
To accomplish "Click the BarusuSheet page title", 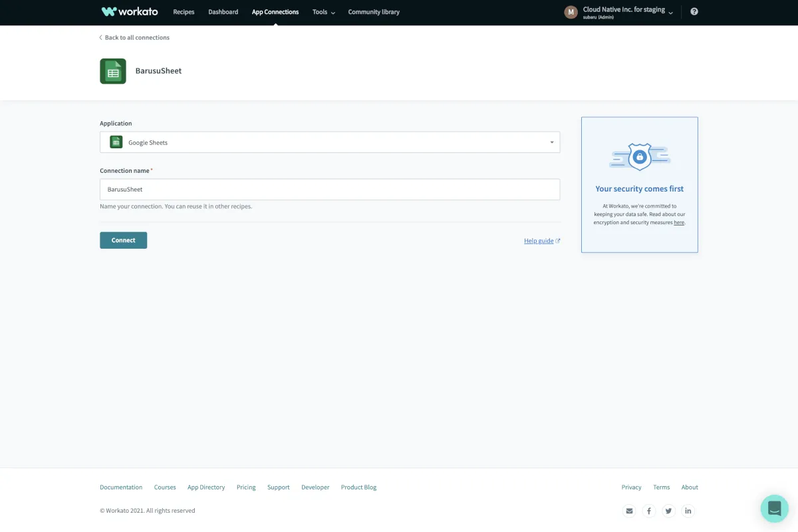I will (x=158, y=71).
